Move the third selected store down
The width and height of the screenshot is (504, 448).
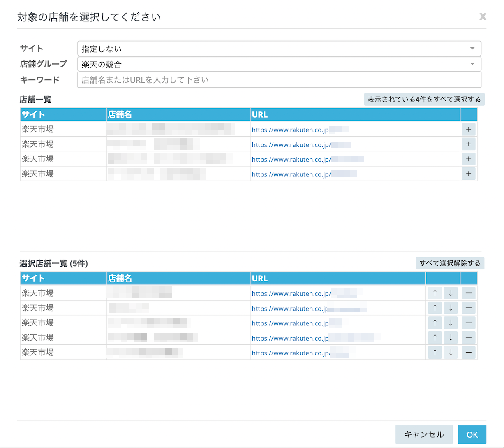pyautogui.click(x=451, y=323)
